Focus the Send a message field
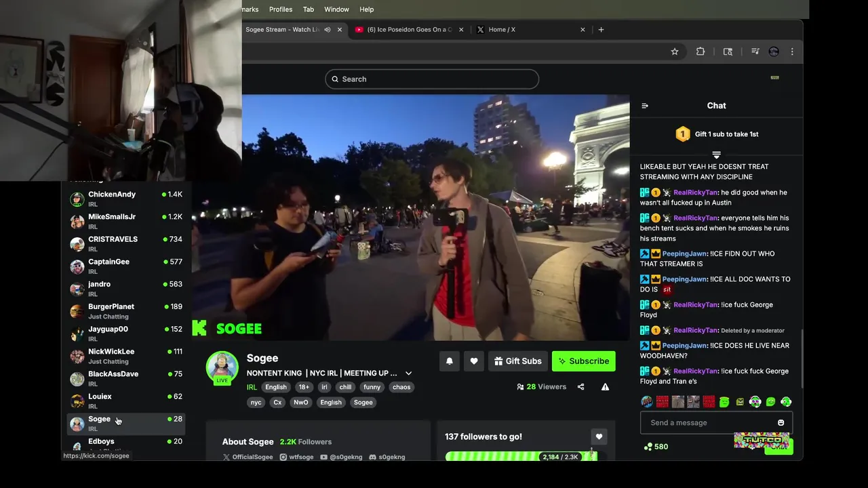868x488 pixels. 716,423
